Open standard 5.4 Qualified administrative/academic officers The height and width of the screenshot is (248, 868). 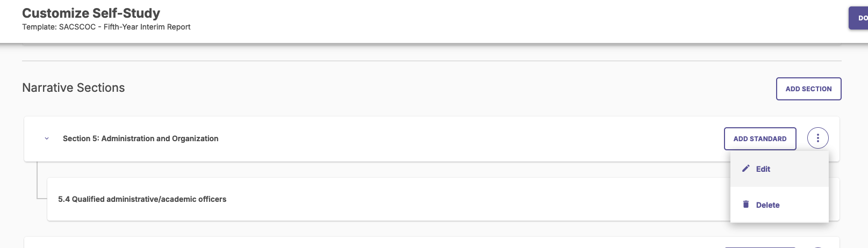click(142, 199)
